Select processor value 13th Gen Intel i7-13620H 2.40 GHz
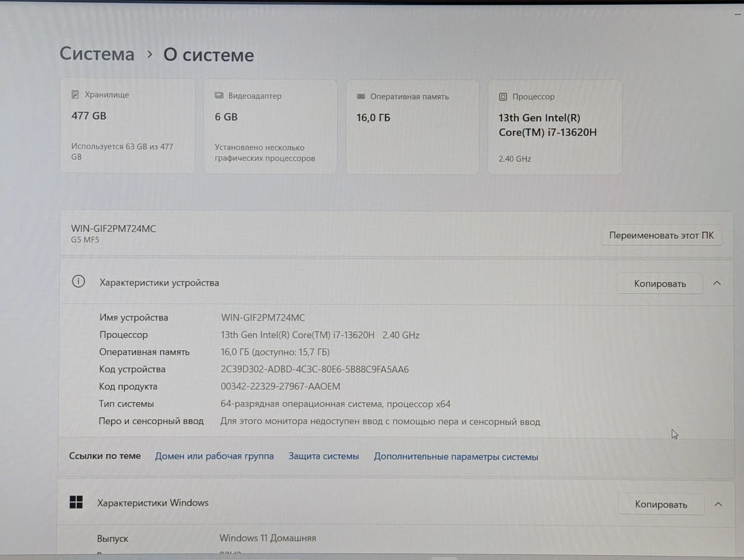The image size is (744, 560). pyautogui.click(x=320, y=335)
